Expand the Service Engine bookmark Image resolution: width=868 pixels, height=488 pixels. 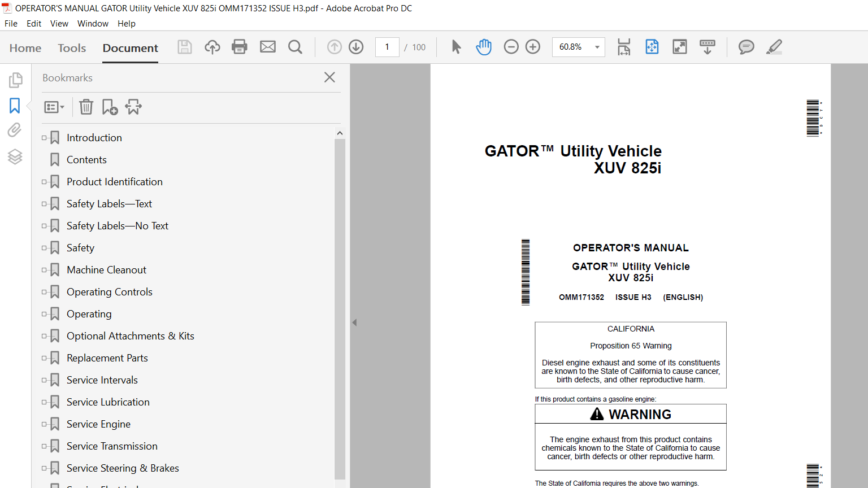[44, 424]
